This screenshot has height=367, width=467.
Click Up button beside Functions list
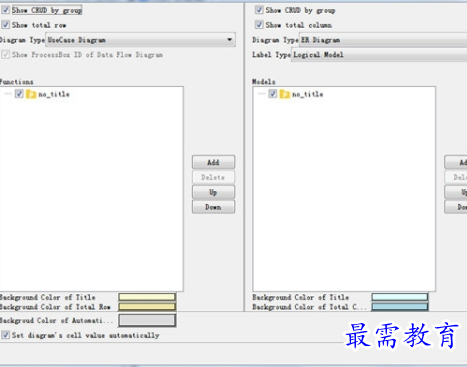coord(213,192)
